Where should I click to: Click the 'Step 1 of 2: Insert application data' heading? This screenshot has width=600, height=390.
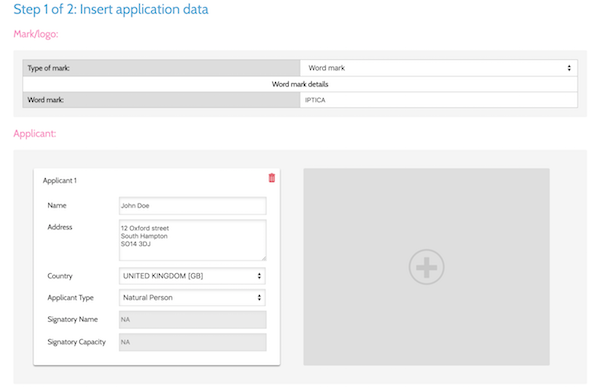pyautogui.click(x=111, y=9)
